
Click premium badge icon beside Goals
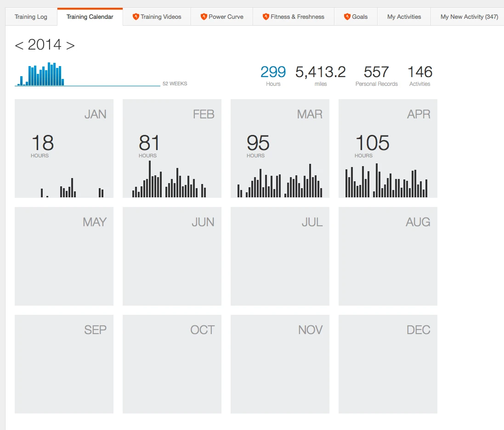347,17
